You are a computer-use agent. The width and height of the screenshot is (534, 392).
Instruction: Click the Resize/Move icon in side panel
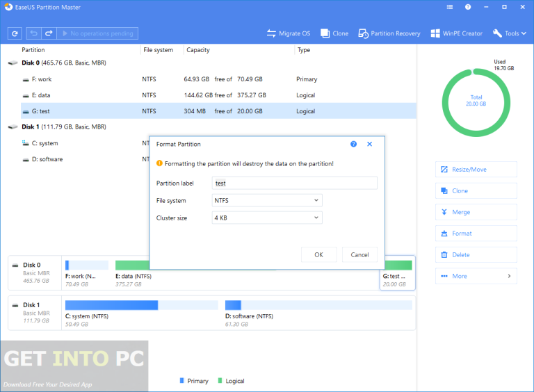tap(444, 170)
